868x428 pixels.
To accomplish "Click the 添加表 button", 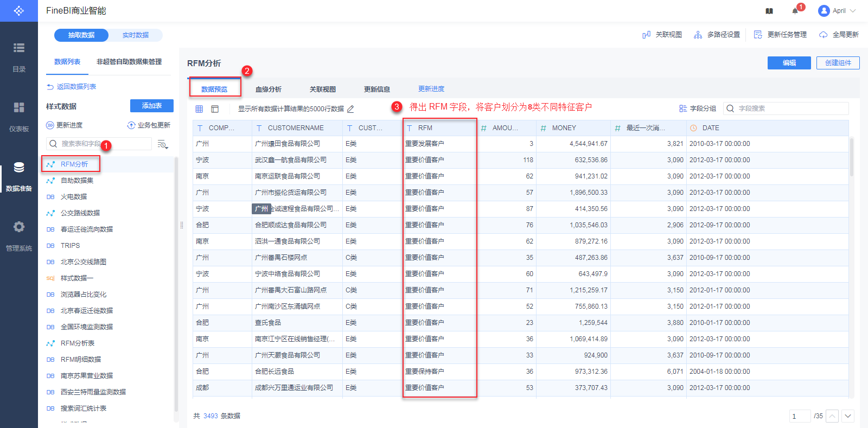I will 152,106.
